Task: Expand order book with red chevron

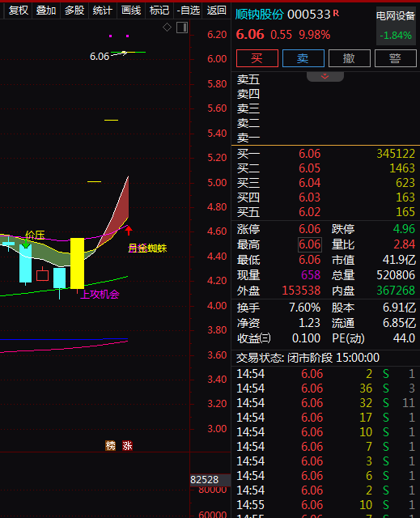Action: coord(325,76)
